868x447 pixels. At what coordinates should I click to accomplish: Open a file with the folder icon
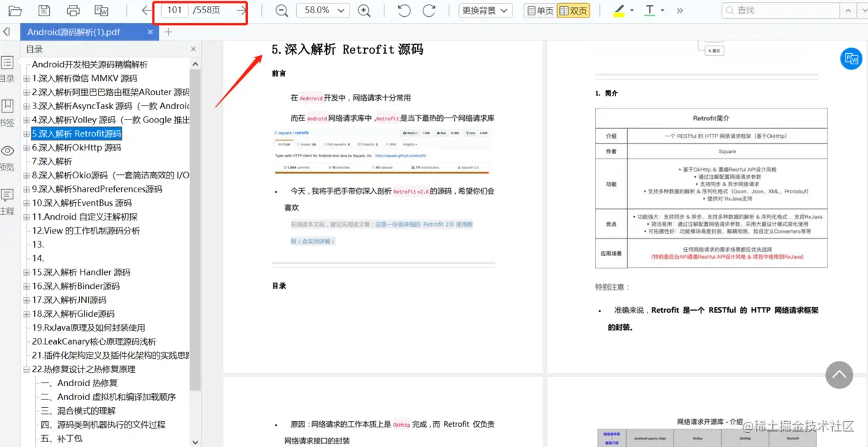(x=15, y=10)
